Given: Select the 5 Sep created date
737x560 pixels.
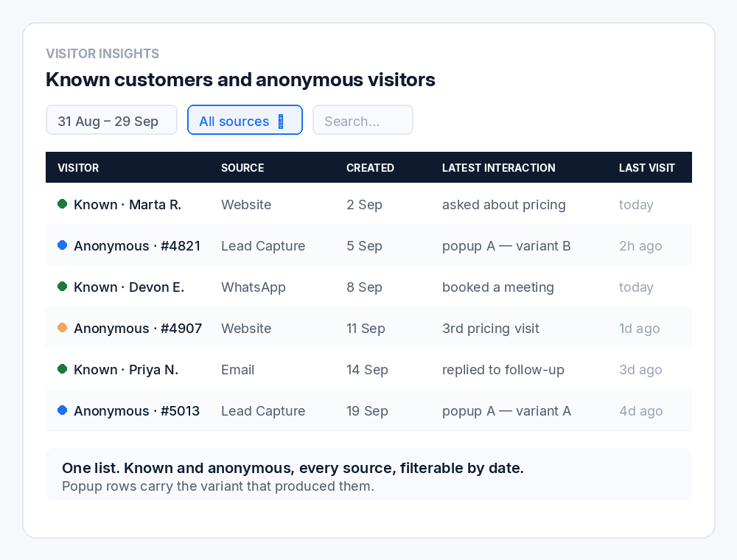Looking at the screenshot, I should click(x=364, y=246).
